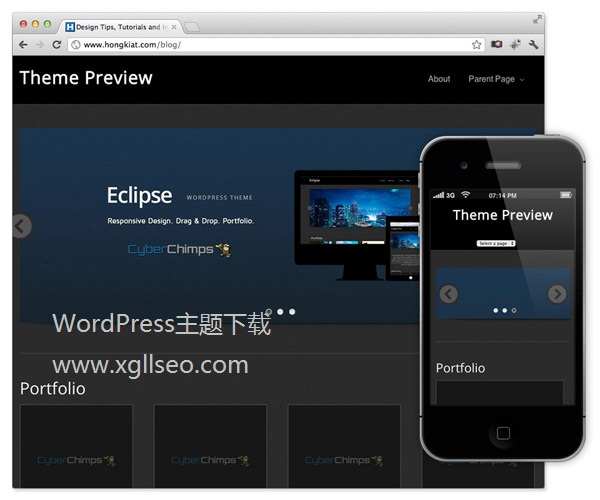This screenshot has height=500, width=600.
Task: Click the fullscreen arrows icon in title bar
Action: coord(537,19)
